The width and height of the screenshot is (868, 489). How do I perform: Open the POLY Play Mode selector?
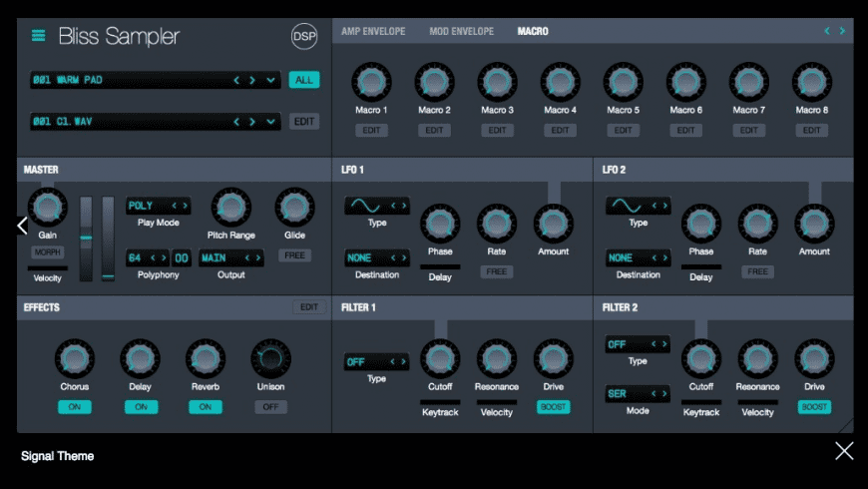pyautogui.click(x=158, y=206)
